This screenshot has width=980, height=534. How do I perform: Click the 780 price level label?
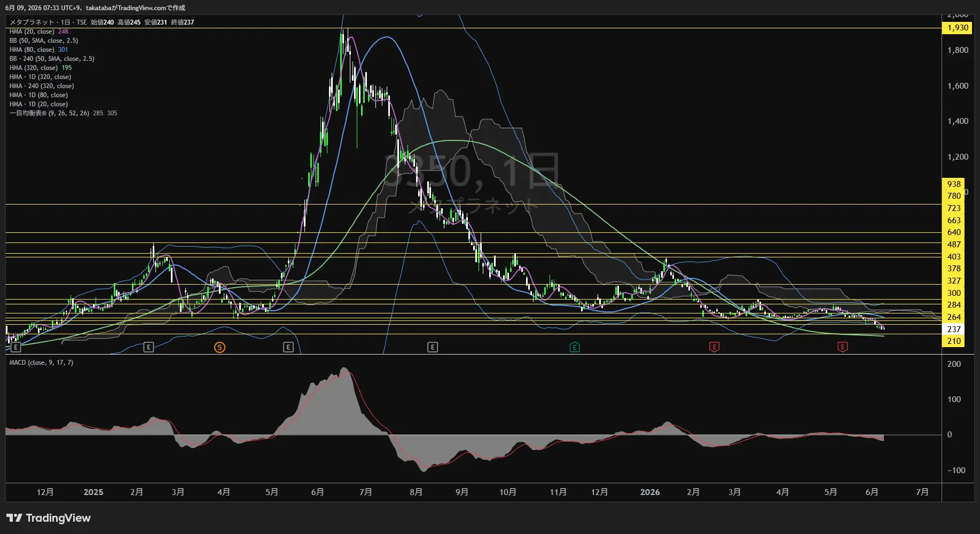pyautogui.click(x=954, y=196)
